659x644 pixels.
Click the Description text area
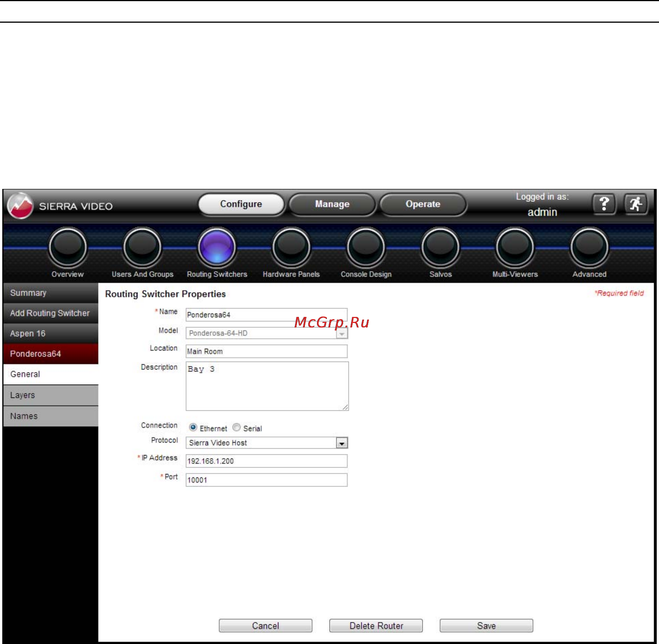[267, 386]
